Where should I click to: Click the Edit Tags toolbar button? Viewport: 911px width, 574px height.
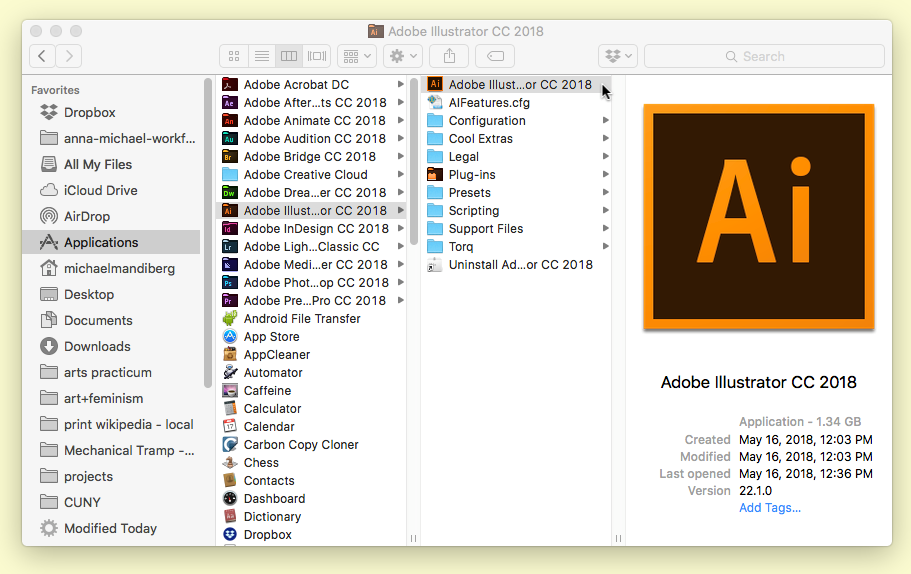495,56
